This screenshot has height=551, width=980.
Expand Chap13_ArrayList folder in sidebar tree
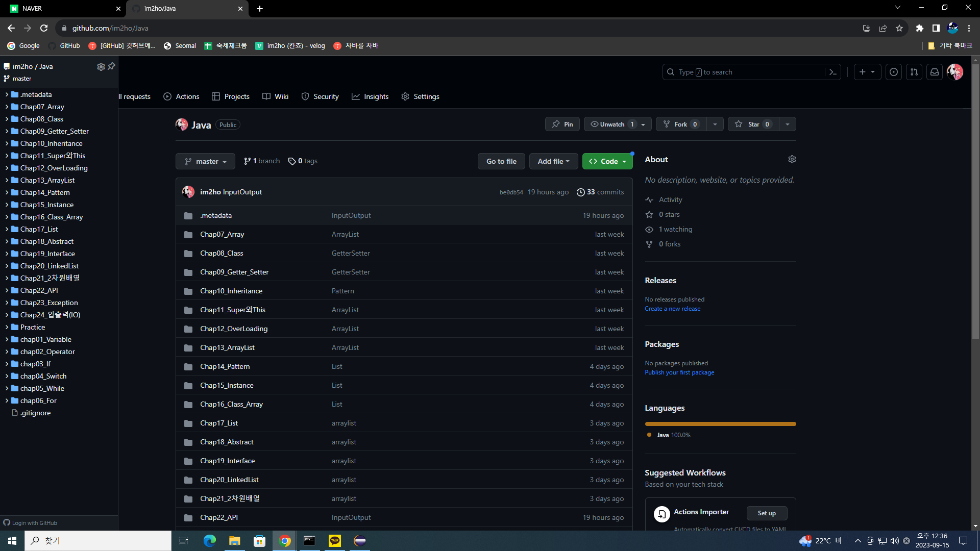(7, 181)
